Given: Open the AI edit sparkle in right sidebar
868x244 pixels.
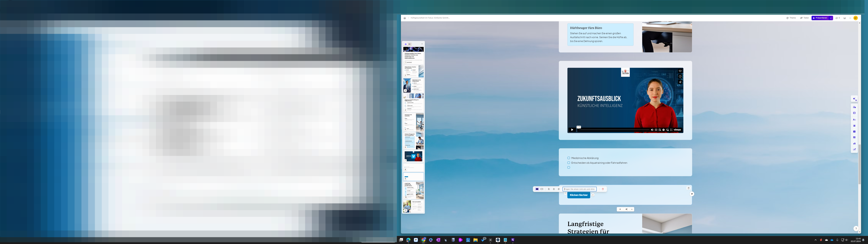Looking at the screenshot, I should click(x=854, y=99).
